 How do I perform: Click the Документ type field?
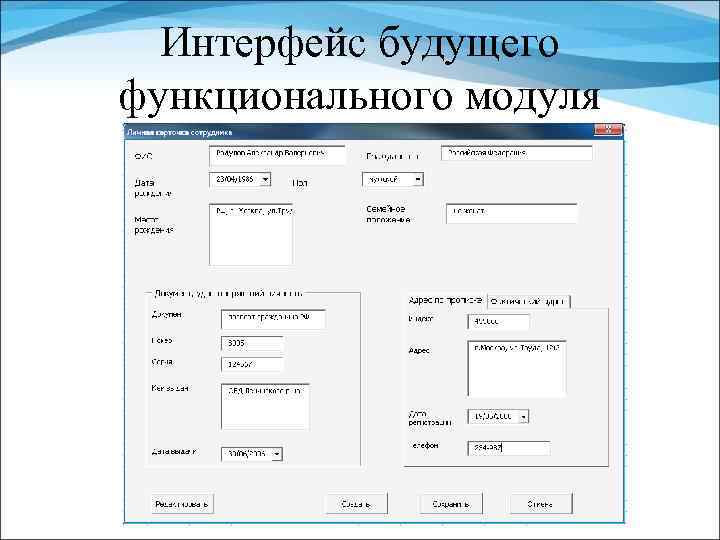tap(274, 319)
